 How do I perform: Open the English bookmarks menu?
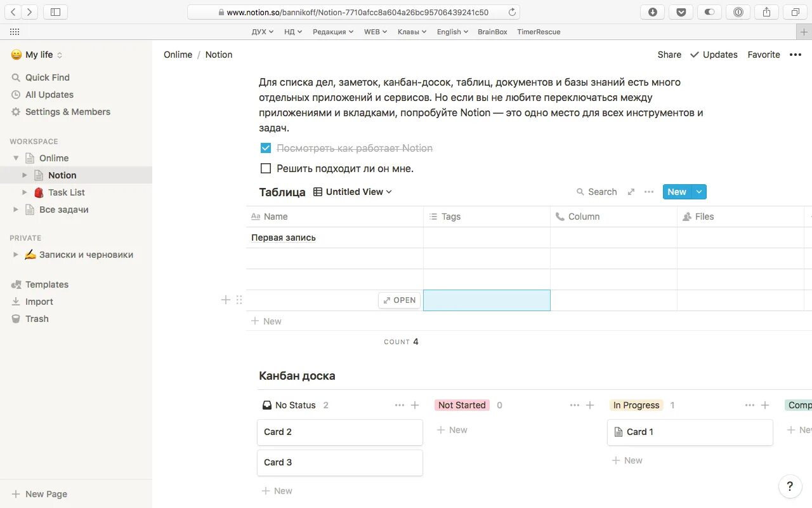click(x=452, y=32)
